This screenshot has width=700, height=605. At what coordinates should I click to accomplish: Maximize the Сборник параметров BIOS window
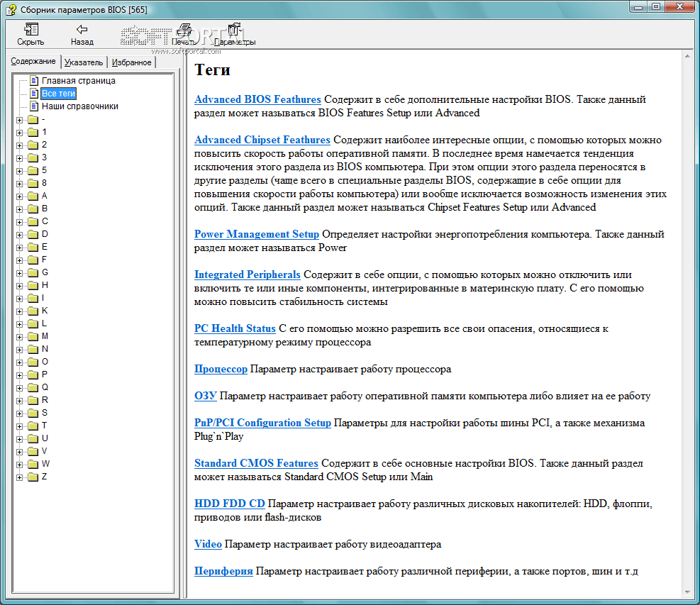tap(656, 6)
